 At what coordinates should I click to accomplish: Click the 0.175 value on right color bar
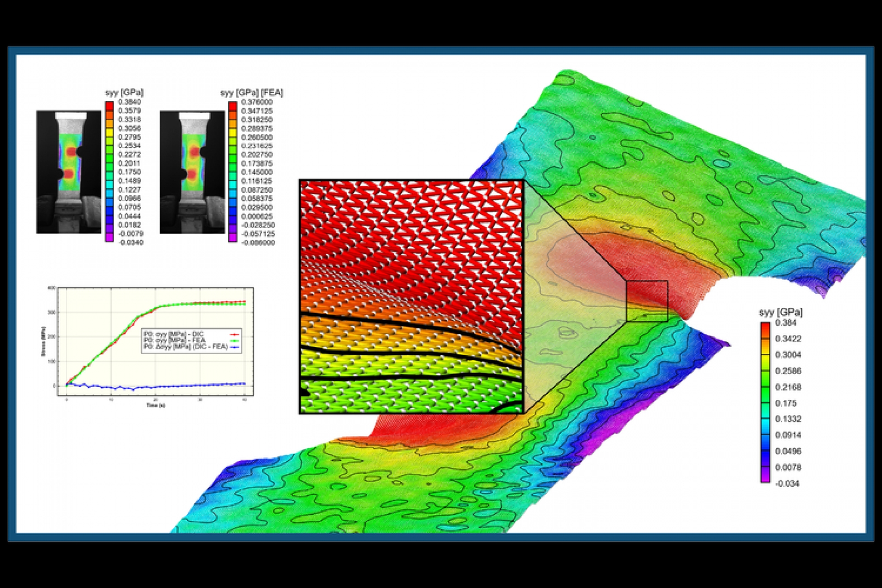click(x=785, y=404)
